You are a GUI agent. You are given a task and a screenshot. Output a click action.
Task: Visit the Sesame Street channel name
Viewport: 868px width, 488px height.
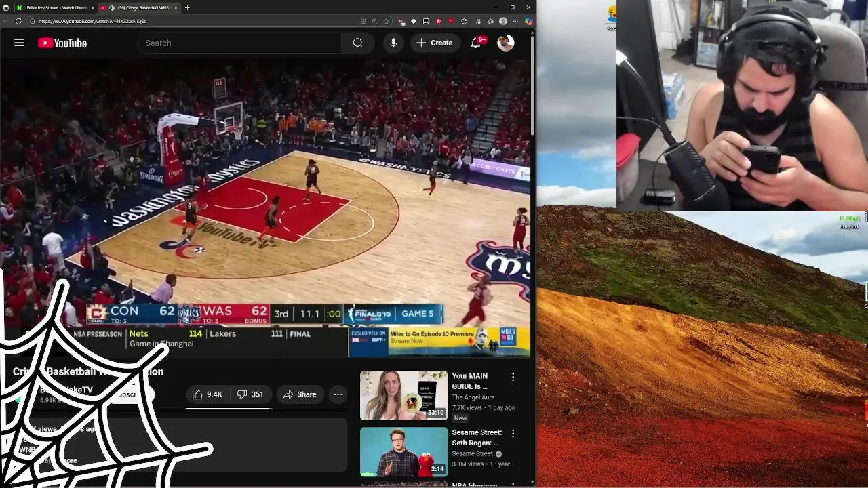(x=473, y=453)
